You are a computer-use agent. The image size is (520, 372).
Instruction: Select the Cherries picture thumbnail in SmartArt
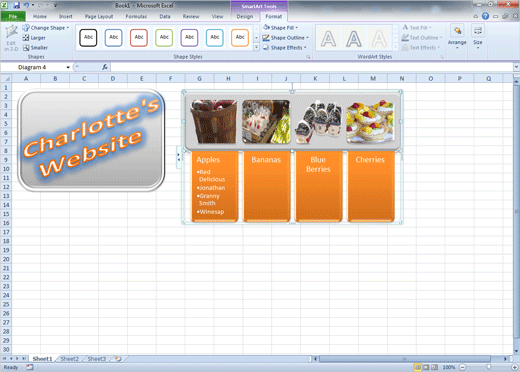click(370, 122)
